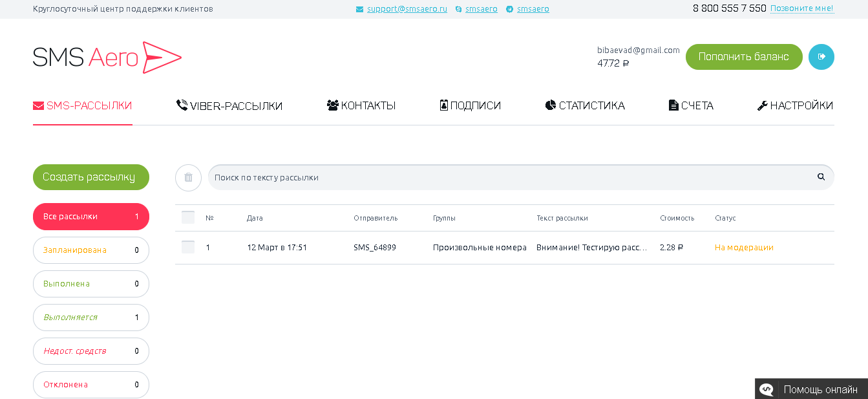Click the search magnifier icon

click(820, 176)
